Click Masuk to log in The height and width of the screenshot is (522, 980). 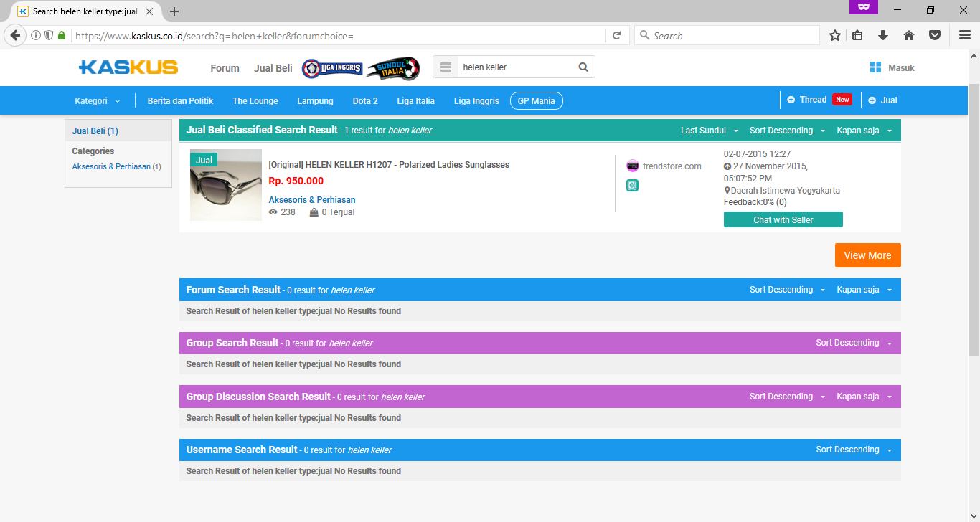[x=901, y=68]
